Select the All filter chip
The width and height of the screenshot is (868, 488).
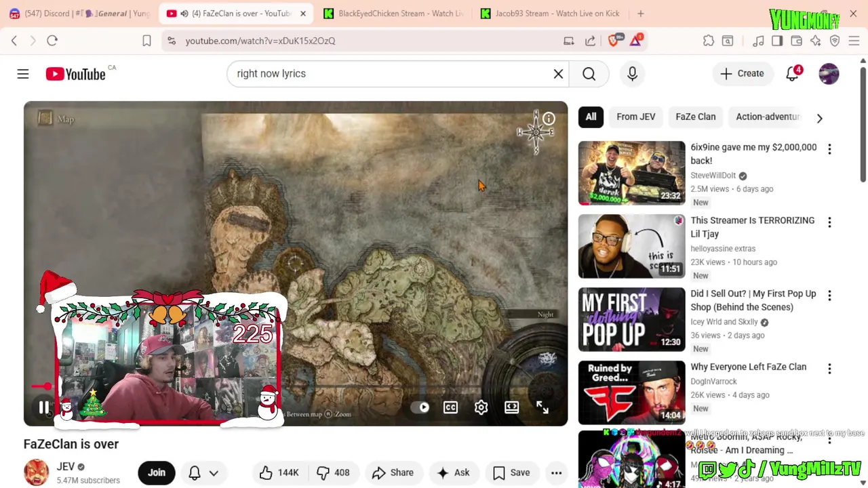[x=591, y=117]
